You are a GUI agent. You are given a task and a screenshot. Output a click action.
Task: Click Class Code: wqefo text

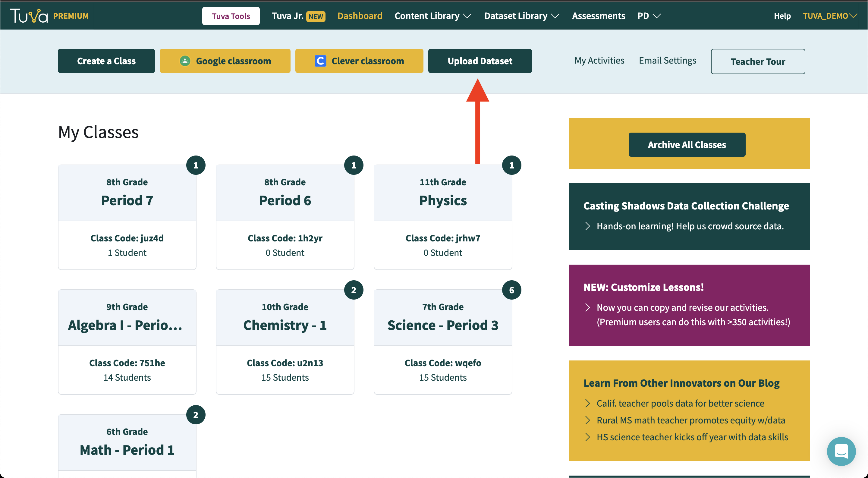coord(443,363)
